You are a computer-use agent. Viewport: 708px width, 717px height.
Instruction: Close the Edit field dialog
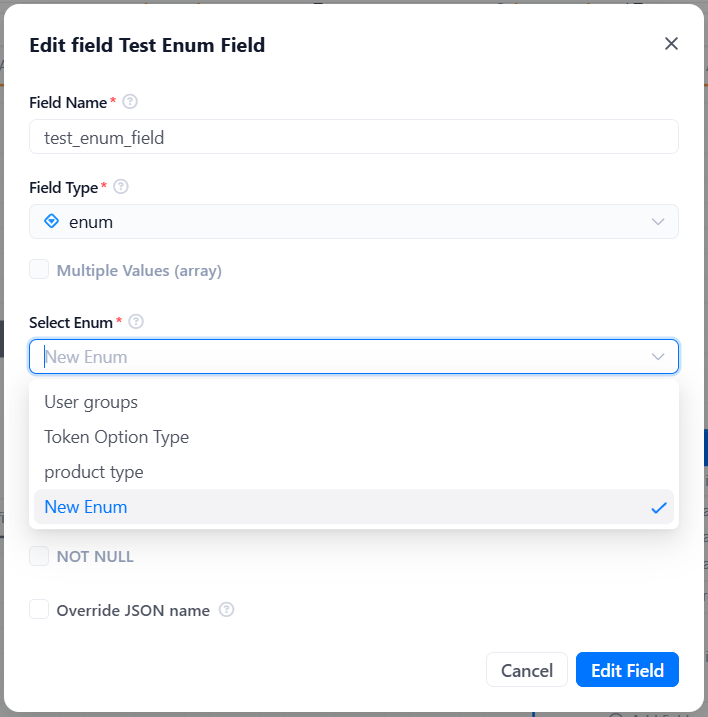pos(671,44)
